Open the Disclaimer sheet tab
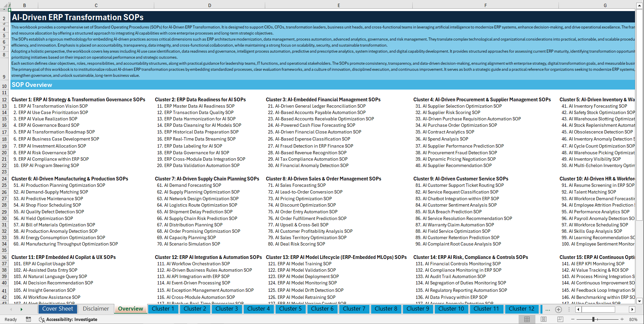Viewport: 644px width, 324px height. [96, 309]
